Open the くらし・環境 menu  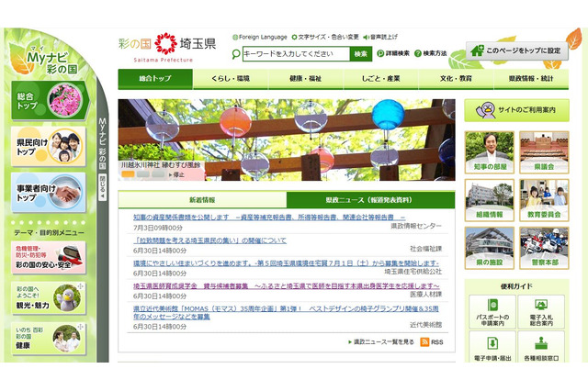click(x=231, y=79)
